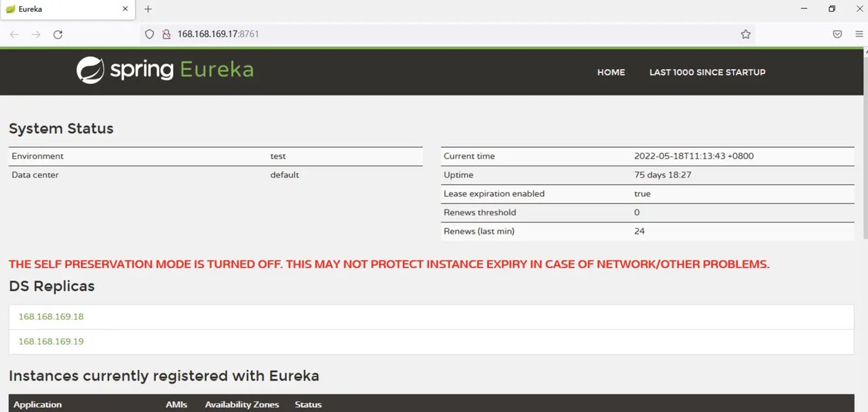Click the back navigation arrow
The height and width of the screenshot is (412, 868).
coord(14,34)
